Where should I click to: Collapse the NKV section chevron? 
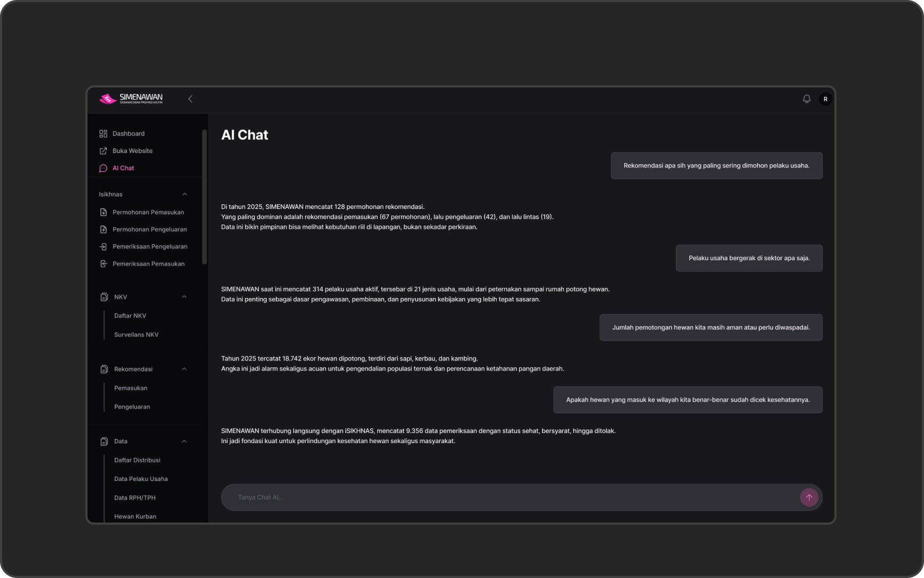click(184, 297)
